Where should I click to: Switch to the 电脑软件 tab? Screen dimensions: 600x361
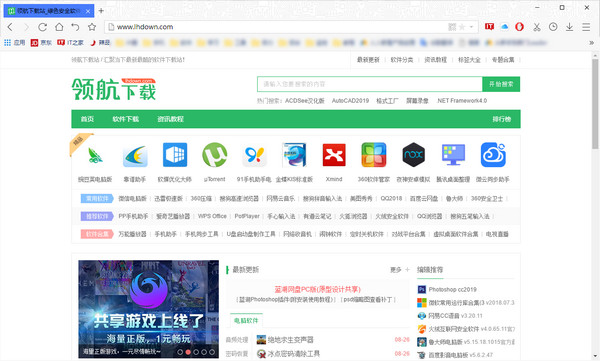[246, 320]
